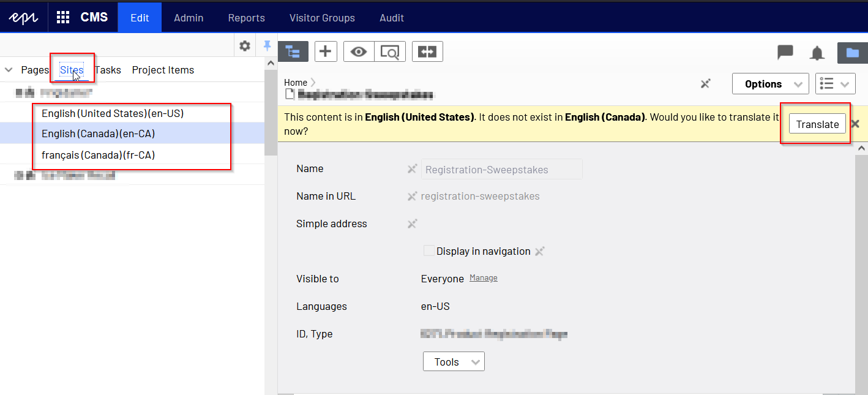The height and width of the screenshot is (395, 868).
Task: Select français (Canada)(fr-CA) language
Action: point(98,155)
